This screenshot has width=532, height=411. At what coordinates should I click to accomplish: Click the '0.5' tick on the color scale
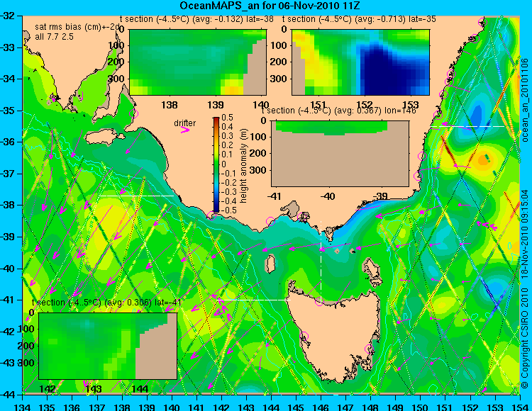[227, 118]
